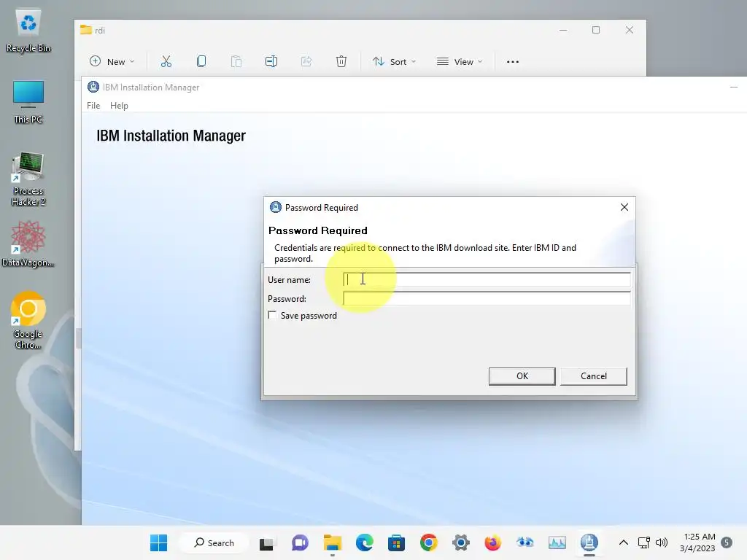Close the Password Required dialog
The width and height of the screenshot is (747, 560).
(x=624, y=207)
